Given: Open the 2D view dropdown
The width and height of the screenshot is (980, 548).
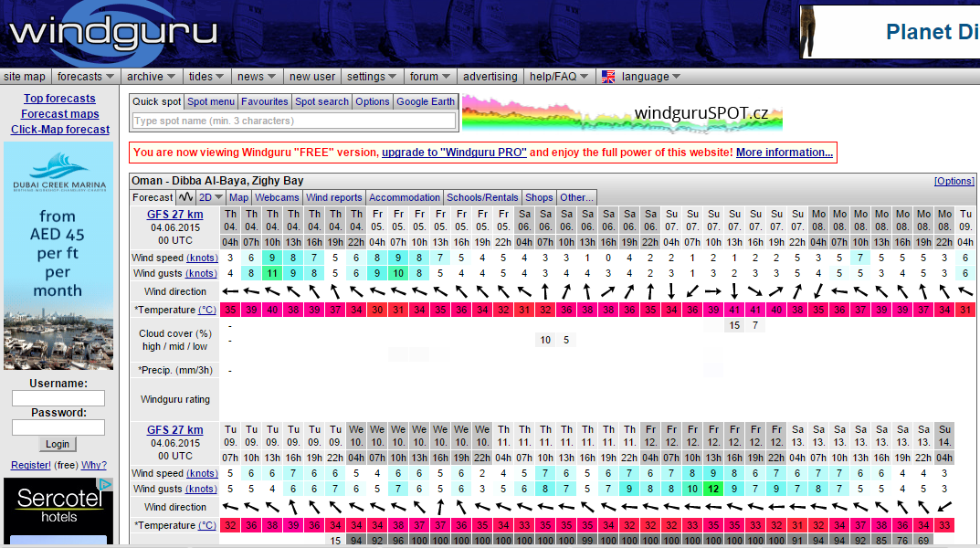Looking at the screenshot, I should pos(211,197).
